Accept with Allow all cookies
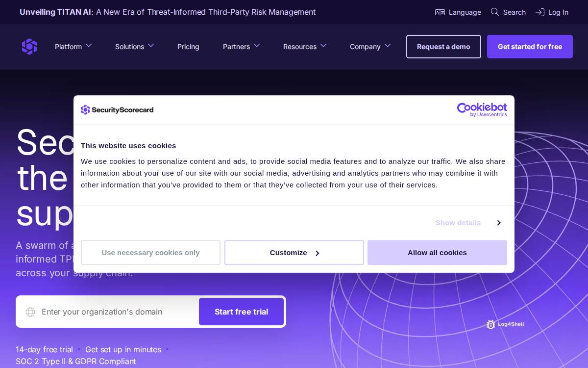The height and width of the screenshot is (368, 588). tap(437, 253)
